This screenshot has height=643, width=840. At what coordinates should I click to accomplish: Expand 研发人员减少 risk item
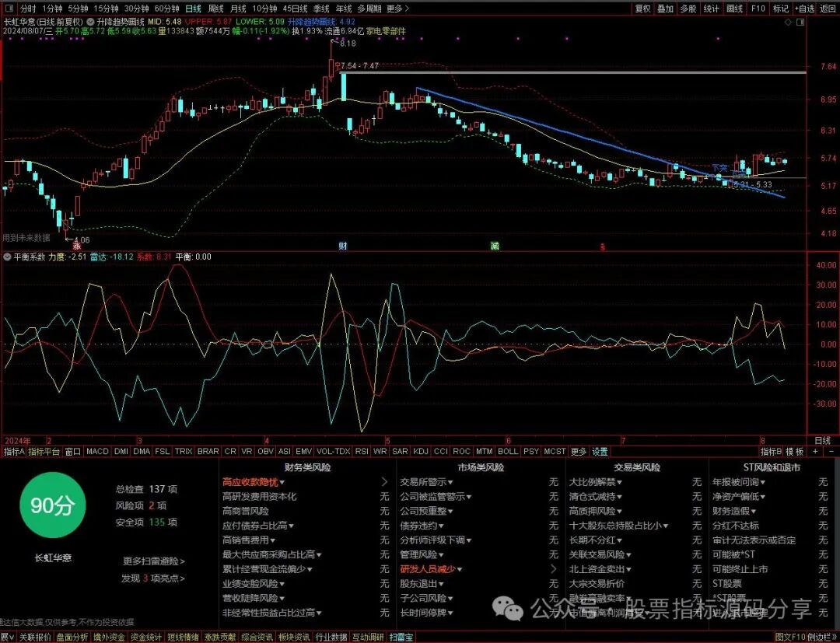(431, 569)
